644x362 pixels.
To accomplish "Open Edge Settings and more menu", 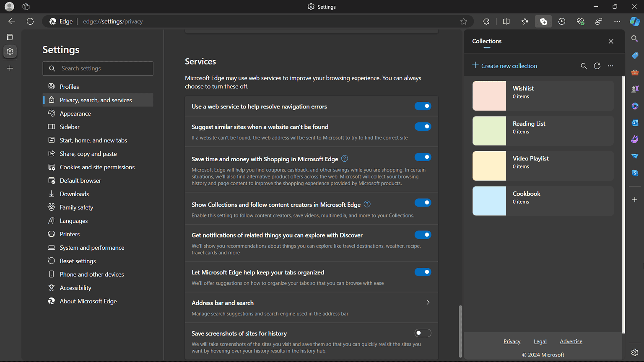I will pos(617,21).
